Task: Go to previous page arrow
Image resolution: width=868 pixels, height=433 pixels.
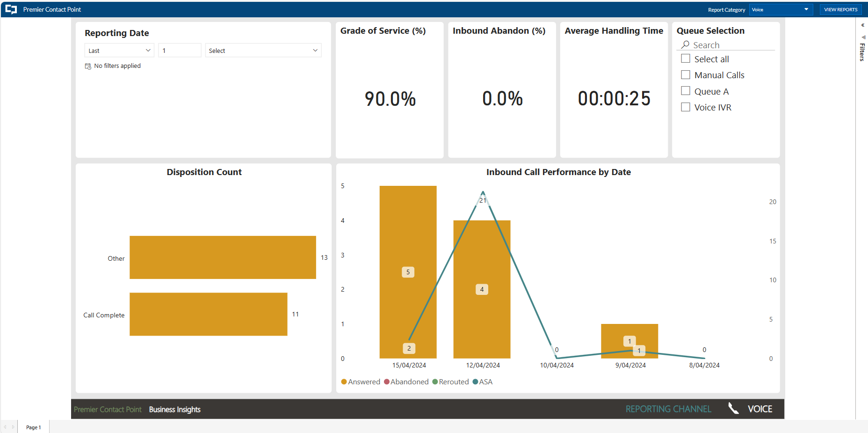Action: 5,427
